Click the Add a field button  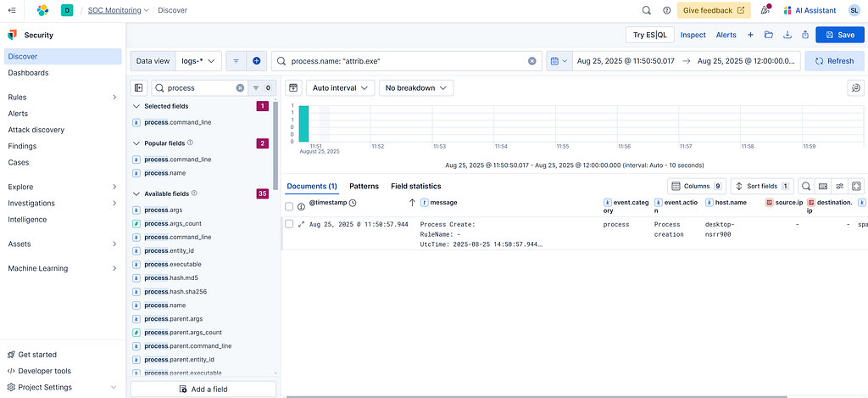203,389
